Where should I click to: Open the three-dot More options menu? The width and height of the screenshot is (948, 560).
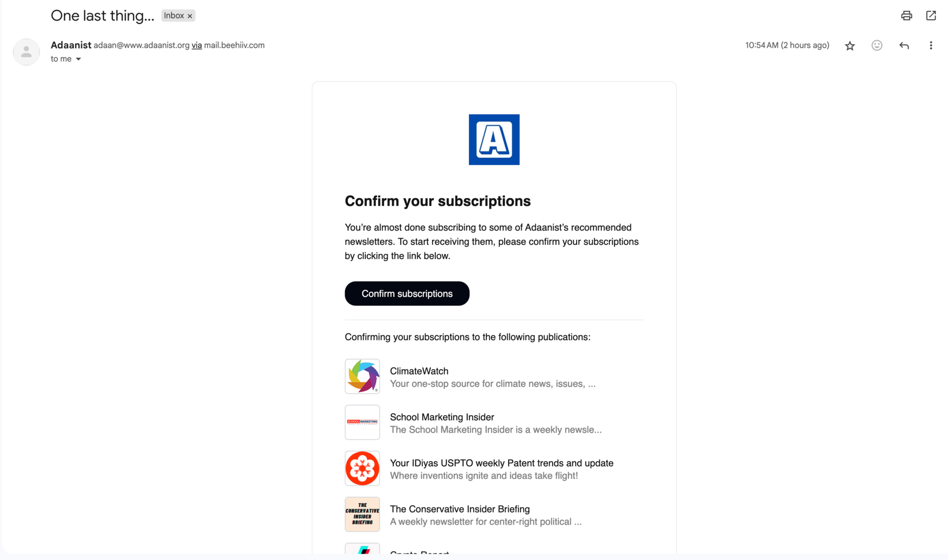coord(931,45)
